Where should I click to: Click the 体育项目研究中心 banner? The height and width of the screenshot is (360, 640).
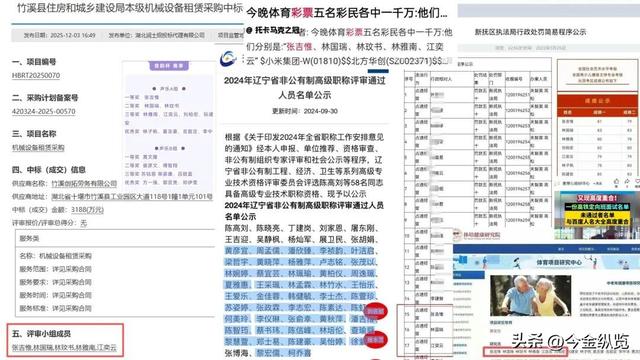(x=546, y=262)
